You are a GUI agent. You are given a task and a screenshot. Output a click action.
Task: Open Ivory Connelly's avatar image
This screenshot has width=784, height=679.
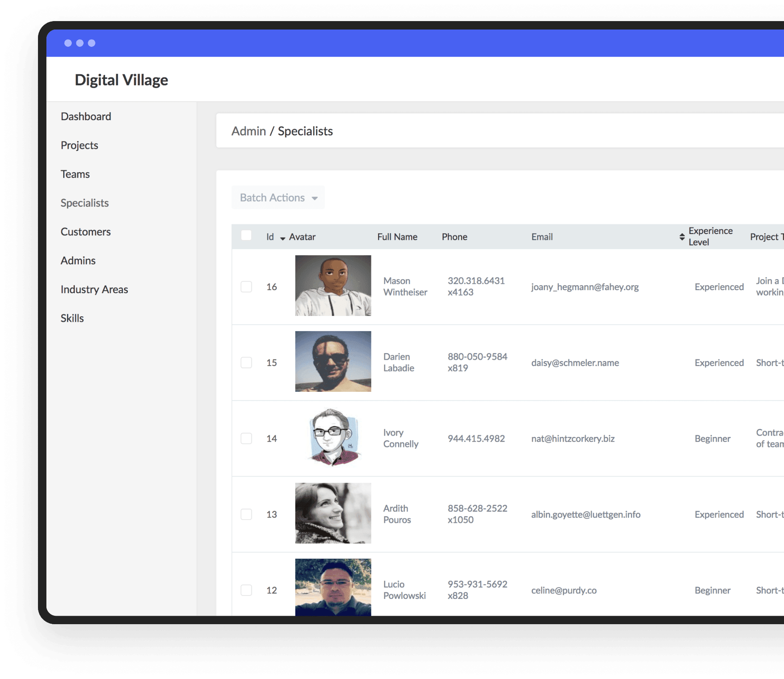click(x=333, y=437)
